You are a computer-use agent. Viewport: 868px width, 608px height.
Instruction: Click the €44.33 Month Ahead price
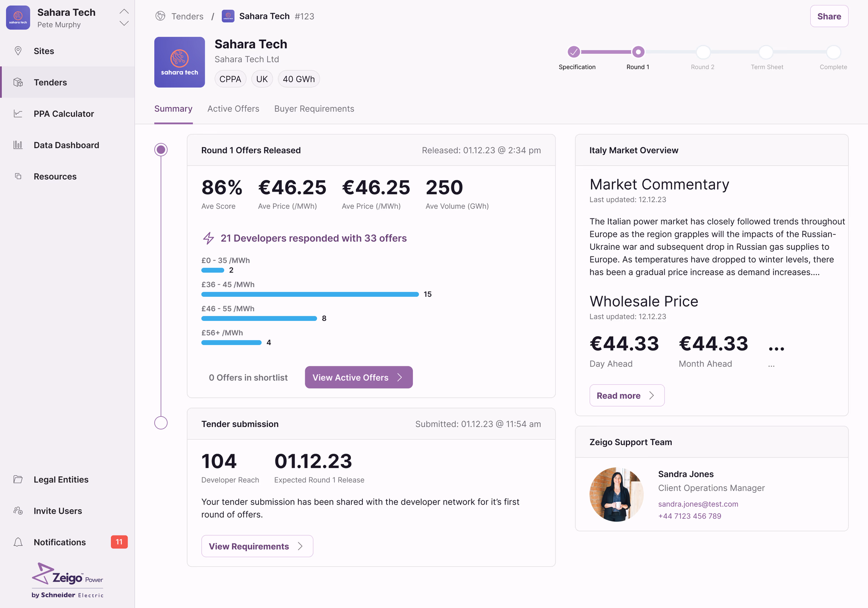pyautogui.click(x=713, y=343)
